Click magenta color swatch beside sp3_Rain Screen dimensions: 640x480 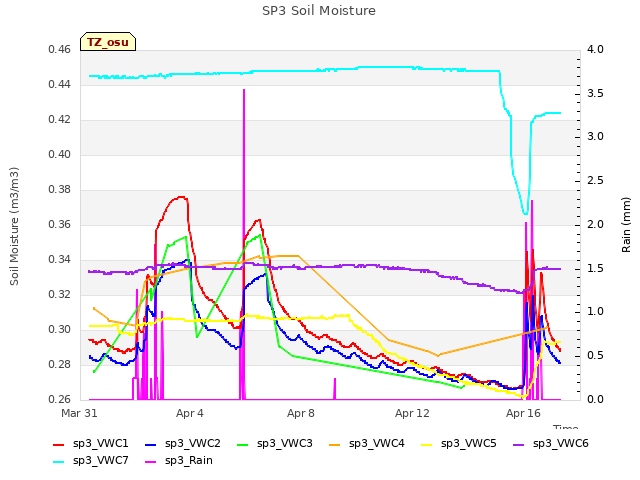(x=151, y=462)
